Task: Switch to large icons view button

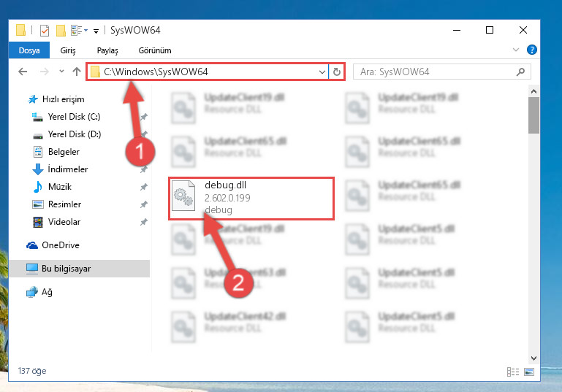Action: 529,372
